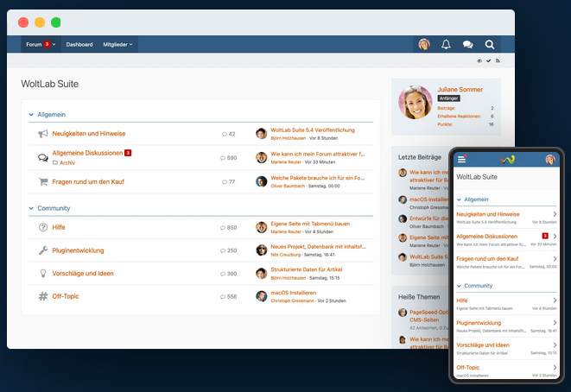
Task: Open the Pluginentwicklung forum
Action: [78, 250]
